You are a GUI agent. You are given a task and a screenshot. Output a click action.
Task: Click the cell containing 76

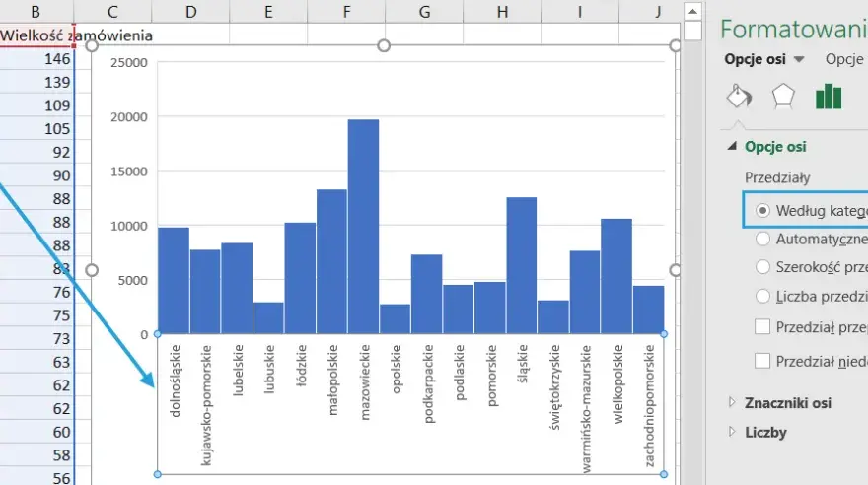36,292
